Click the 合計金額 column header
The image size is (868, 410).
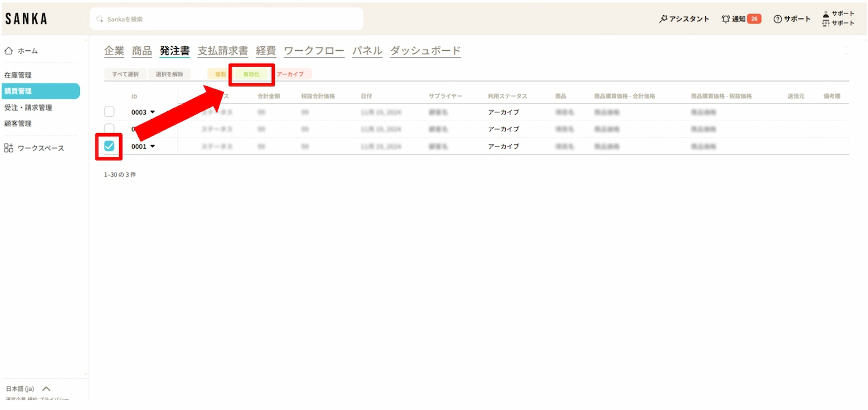269,96
